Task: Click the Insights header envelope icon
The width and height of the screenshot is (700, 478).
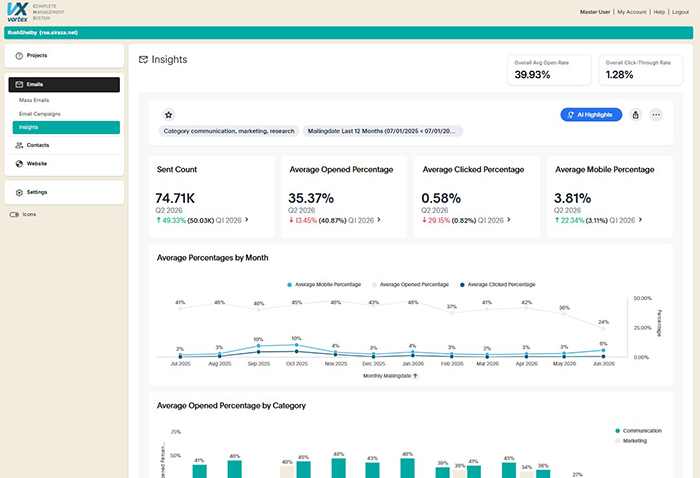Action: tap(143, 59)
